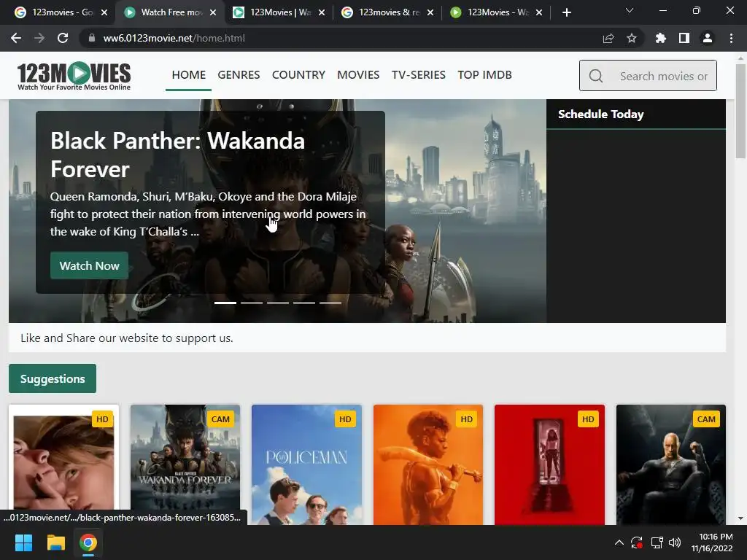Open the COUNTRY nav menu
This screenshot has width=747, height=560.
pyautogui.click(x=298, y=75)
